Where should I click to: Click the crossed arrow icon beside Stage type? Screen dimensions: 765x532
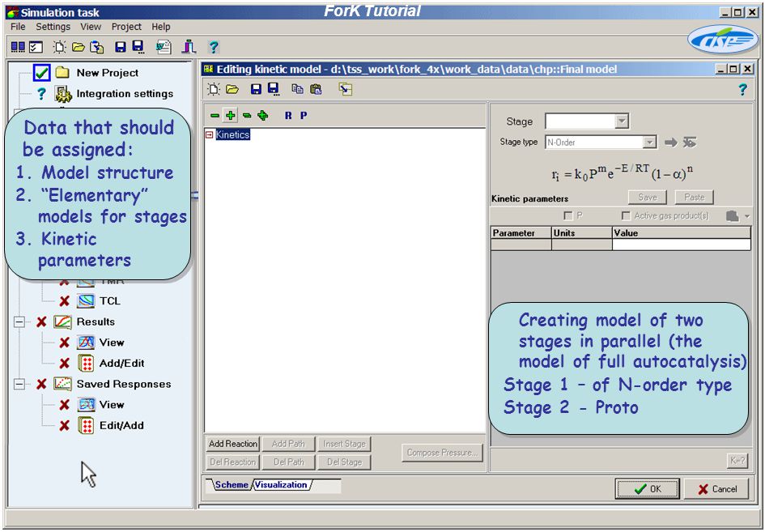tap(690, 143)
